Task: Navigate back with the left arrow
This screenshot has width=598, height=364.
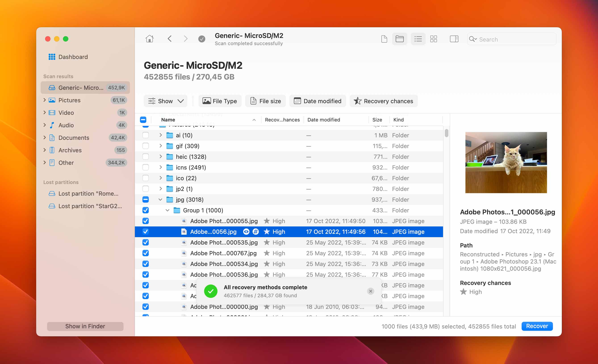Action: click(170, 39)
